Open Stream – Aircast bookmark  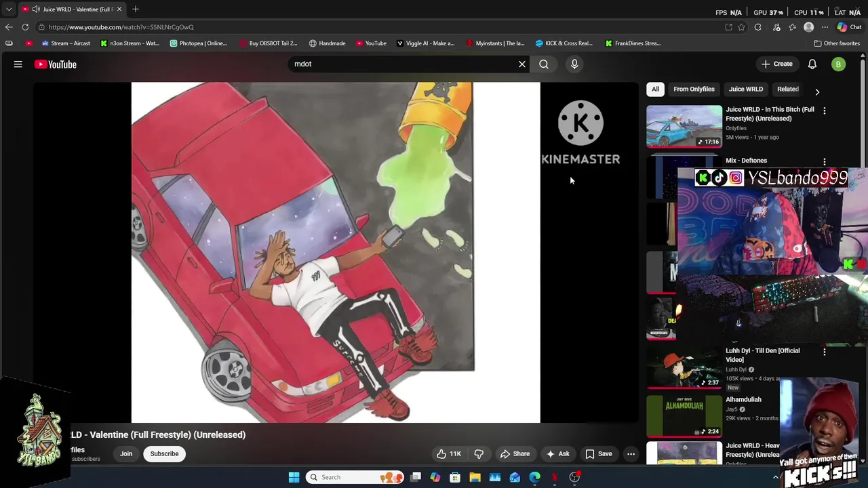pyautogui.click(x=66, y=43)
